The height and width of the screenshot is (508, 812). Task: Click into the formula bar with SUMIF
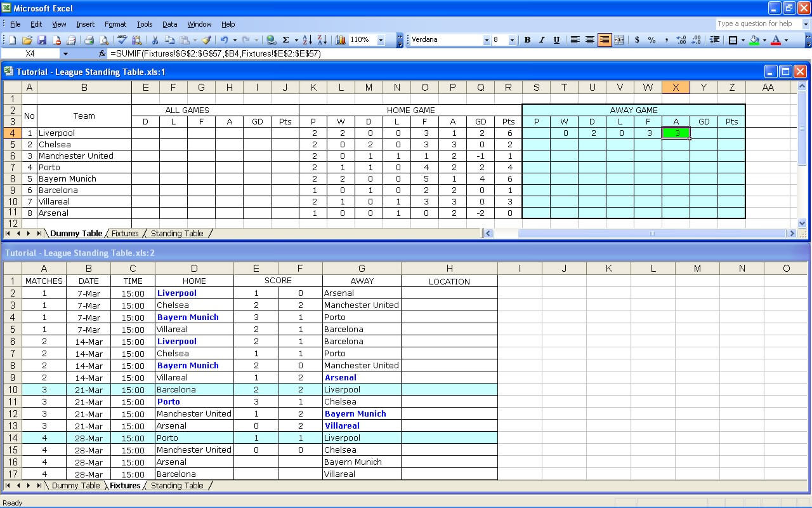[x=457, y=54]
